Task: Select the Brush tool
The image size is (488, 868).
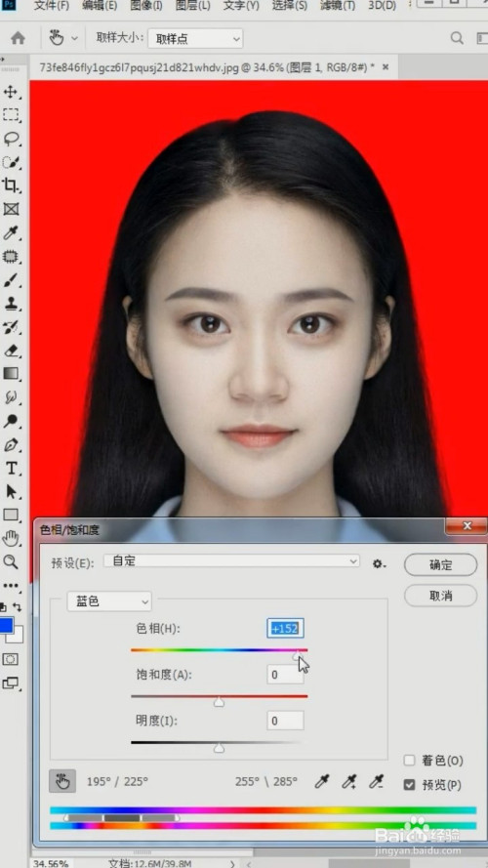Action: coord(11,280)
